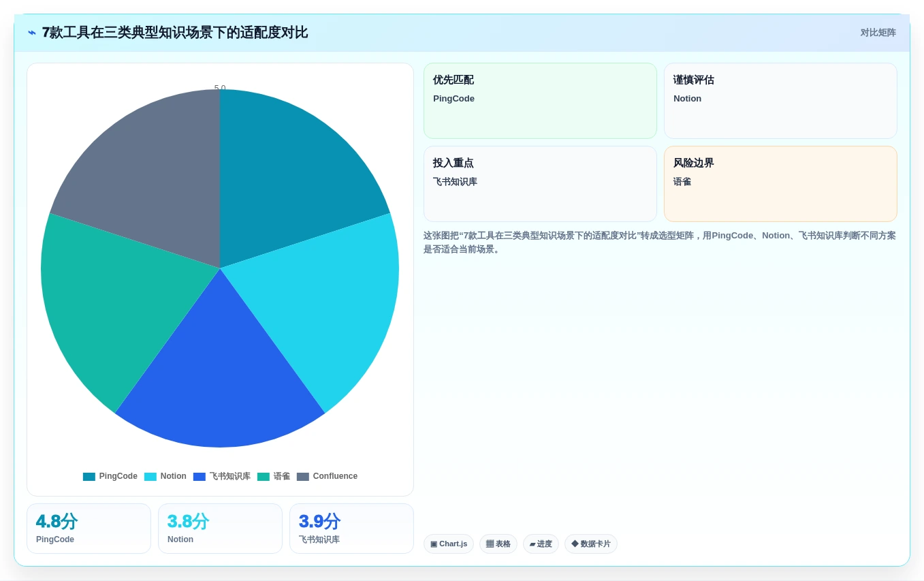Viewport: 924px width, 581px height.
Task: Click the 进度 tag chip
Action: [x=541, y=544]
